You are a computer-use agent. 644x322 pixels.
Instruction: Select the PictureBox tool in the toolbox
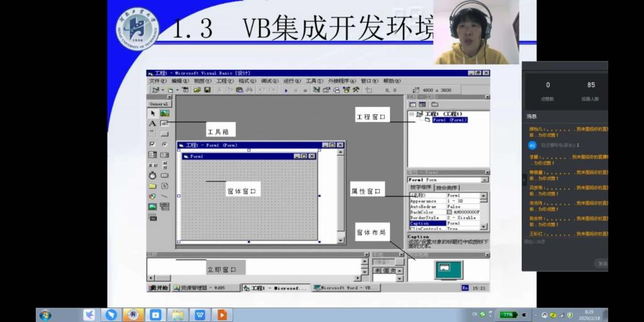tap(165, 113)
